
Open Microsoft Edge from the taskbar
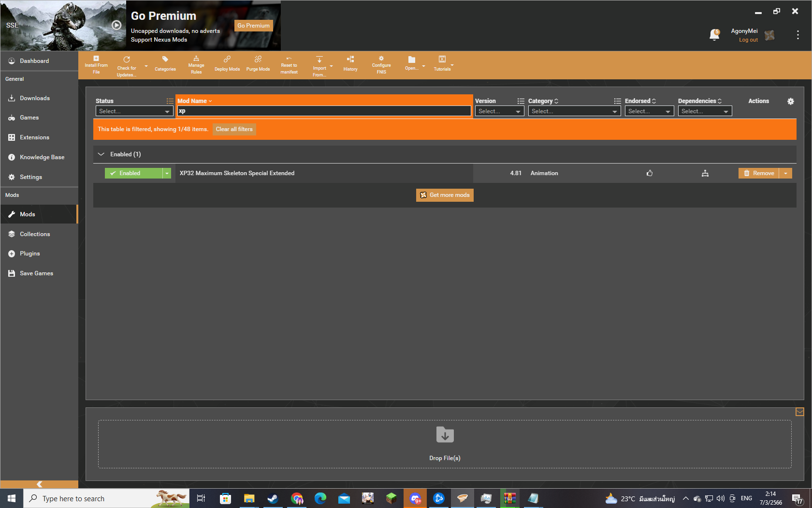(x=320, y=498)
